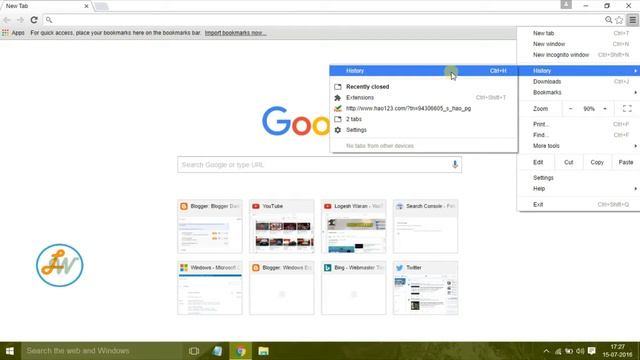Image resolution: width=640 pixels, height=360 pixels.
Task: Click the Windows taskbar search box
Action: (101, 351)
